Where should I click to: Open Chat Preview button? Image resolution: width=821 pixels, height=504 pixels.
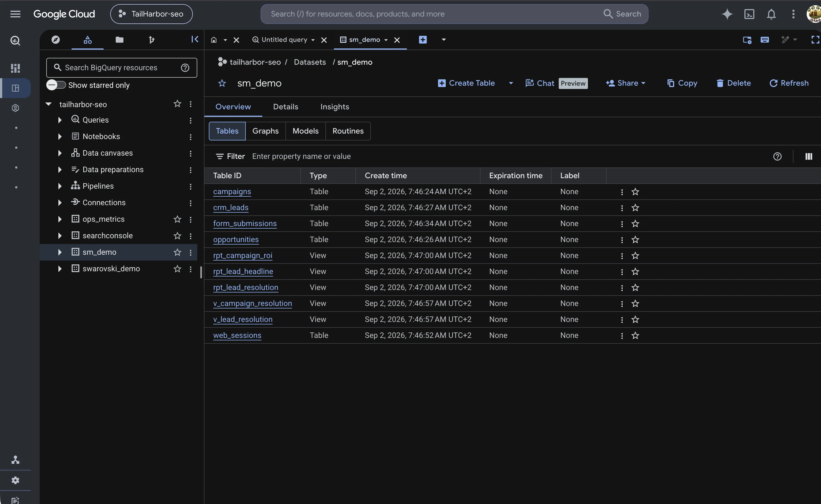pyautogui.click(x=556, y=83)
